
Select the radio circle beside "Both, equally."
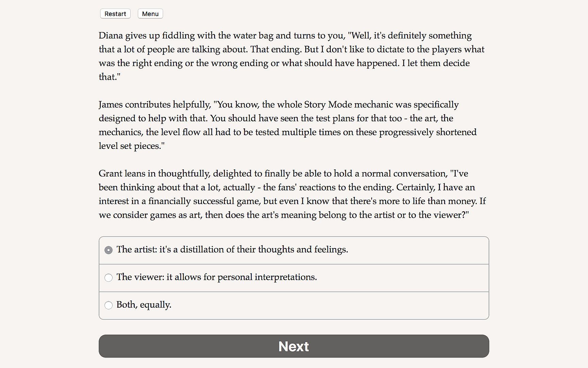[x=109, y=305]
